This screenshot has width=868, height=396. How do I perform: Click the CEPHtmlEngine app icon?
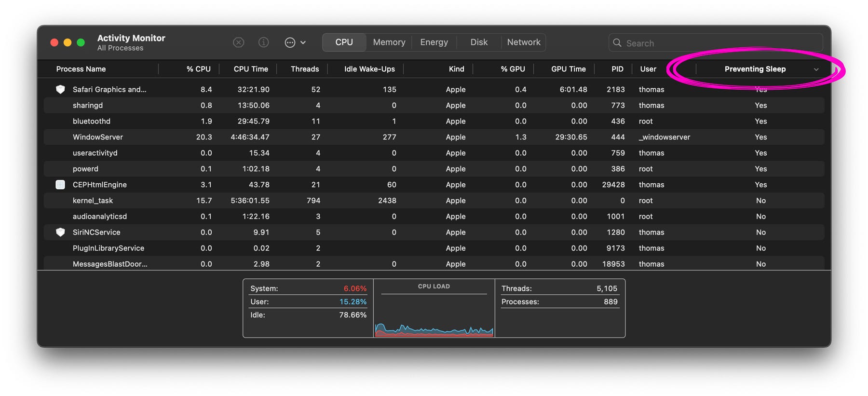(60, 185)
